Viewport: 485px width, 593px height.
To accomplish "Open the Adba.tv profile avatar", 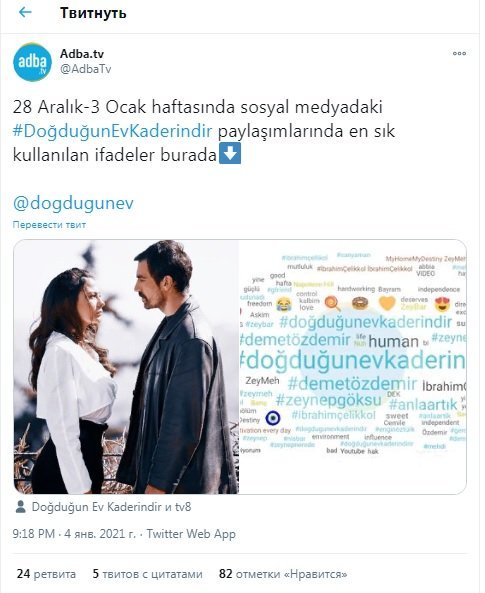I will point(33,62).
